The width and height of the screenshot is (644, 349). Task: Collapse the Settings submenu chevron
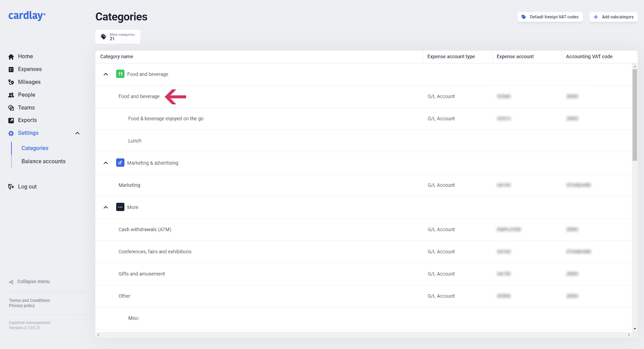(77, 133)
